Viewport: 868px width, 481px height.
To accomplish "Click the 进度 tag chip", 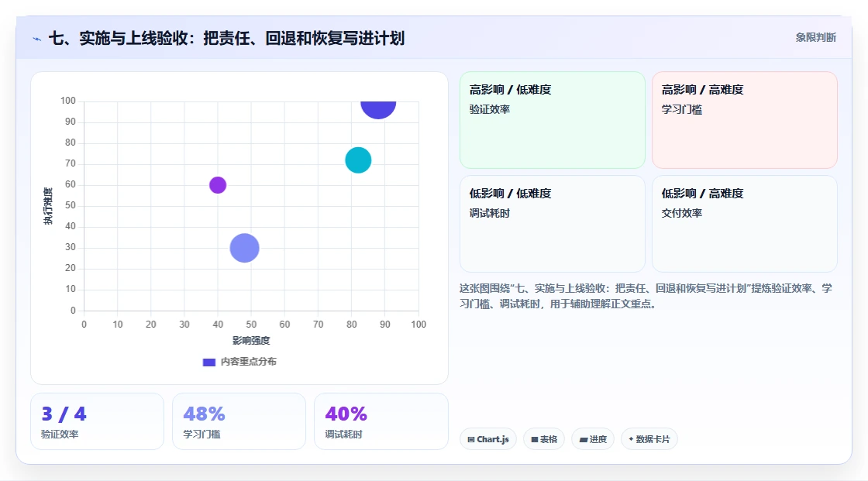I will tap(593, 439).
